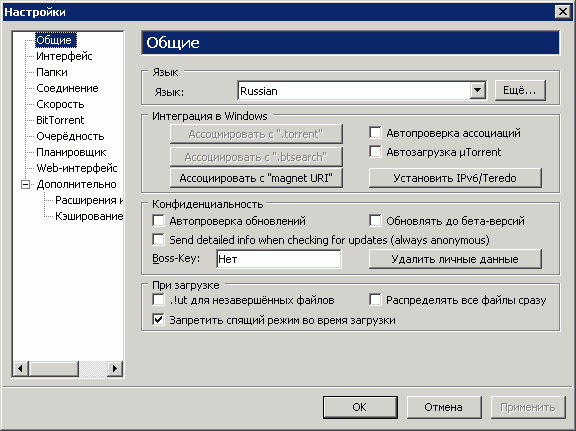
Task: Enable Автозагрузка µTorrent checkbox
Action: (x=375, y=151)
